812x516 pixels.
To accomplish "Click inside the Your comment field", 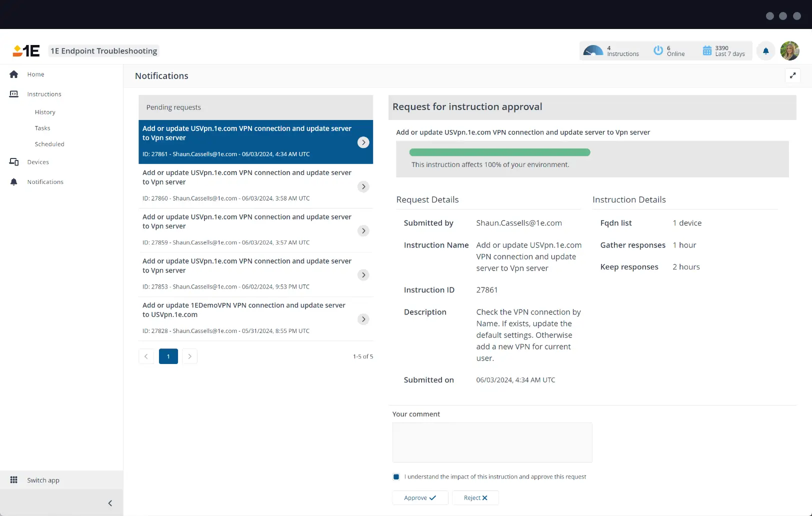I will tap(491, 442).
